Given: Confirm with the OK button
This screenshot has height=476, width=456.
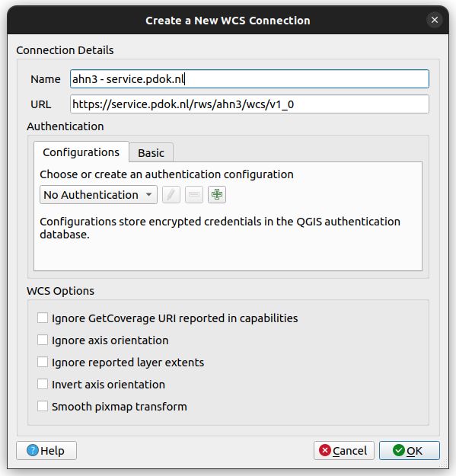Looking at the screenshot, I should coord(410,451).
